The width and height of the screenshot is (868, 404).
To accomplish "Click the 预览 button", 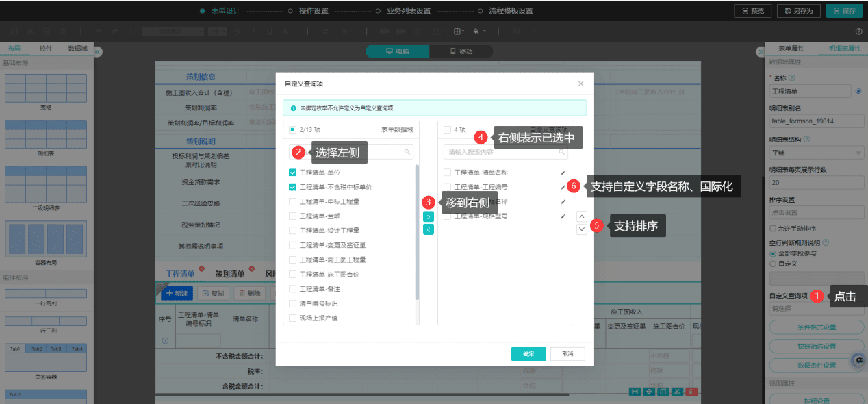I will tap(752, 11).
